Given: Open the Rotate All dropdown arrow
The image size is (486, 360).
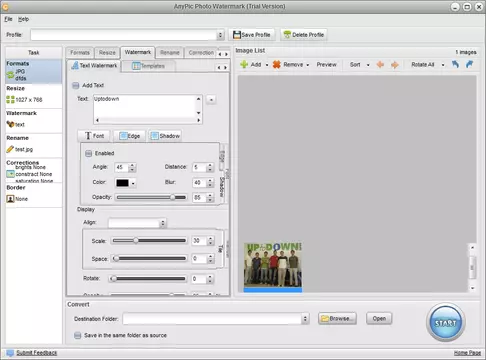Looking at the screenshot, I should pos(443,65).
